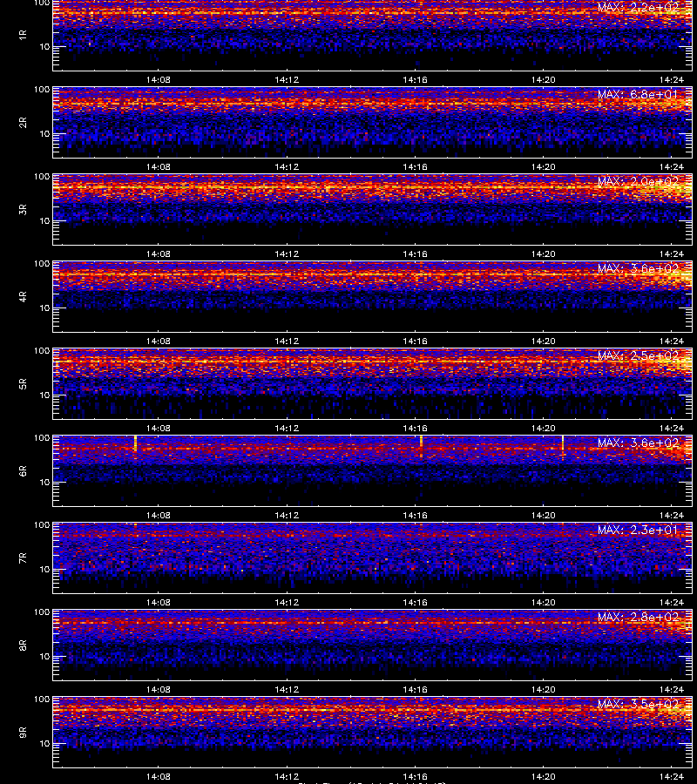Select the MAX: 6.8e+01 readout in 2R
Viewport: 697px width, 784px height.
point(638,94)
